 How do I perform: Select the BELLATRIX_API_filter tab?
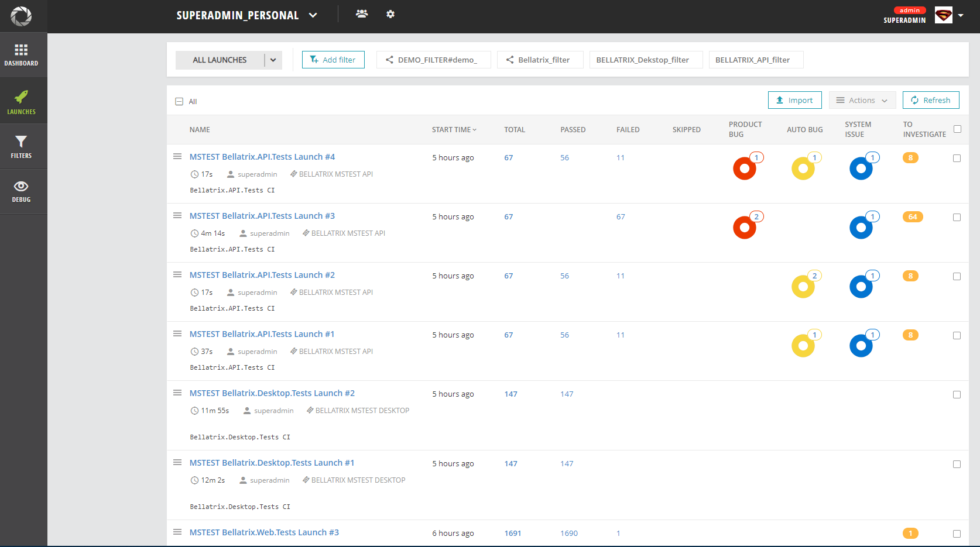point(756,60)
